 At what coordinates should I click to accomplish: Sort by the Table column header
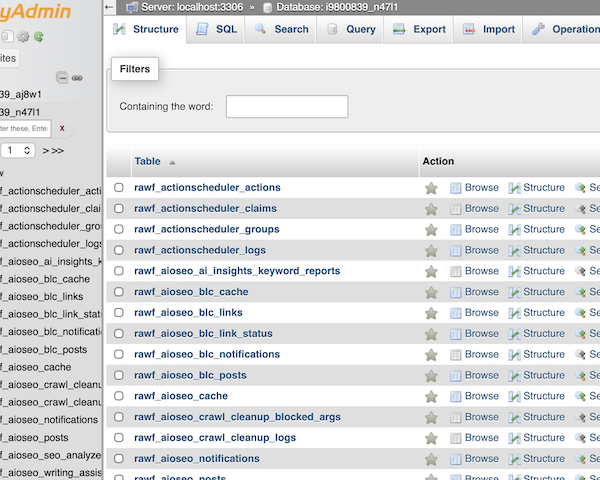coord(147,161)
